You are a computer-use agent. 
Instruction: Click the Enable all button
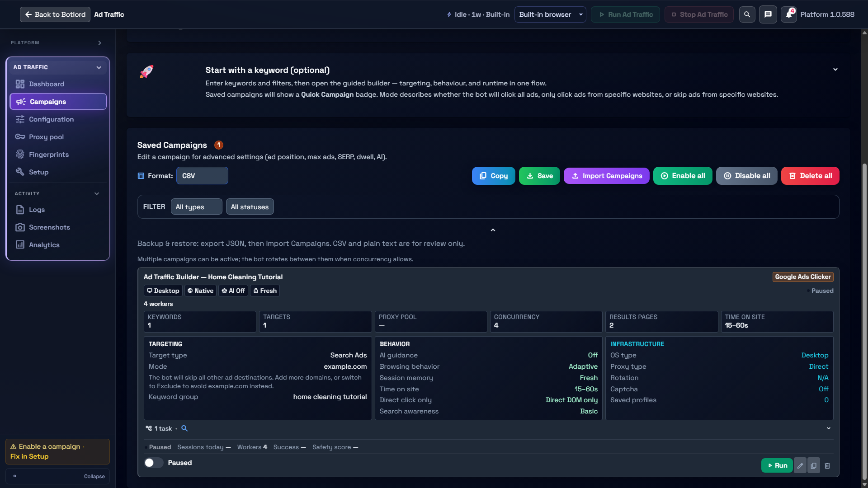pos(683,176)
